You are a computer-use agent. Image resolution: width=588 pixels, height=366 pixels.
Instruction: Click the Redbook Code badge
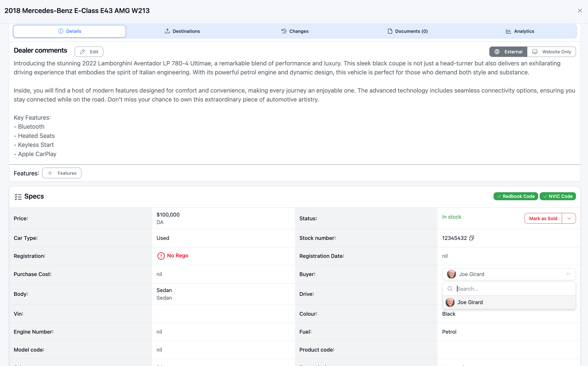[516, 196]
